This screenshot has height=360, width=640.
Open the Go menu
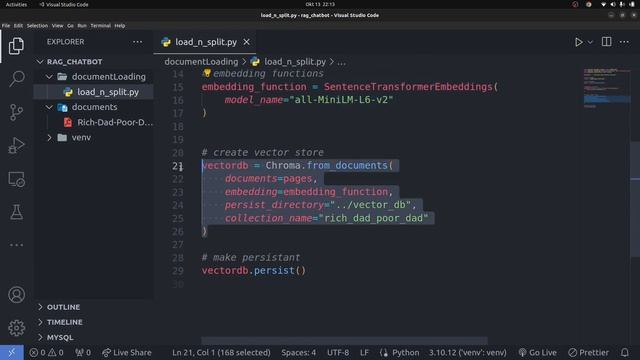pyautogui.click(x=70, y=25)
